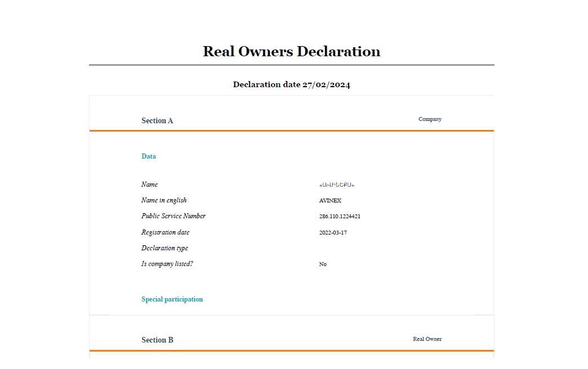Screen dimensions: 588x369
Task: Select the No value for company listed
Action: [323, 264]
